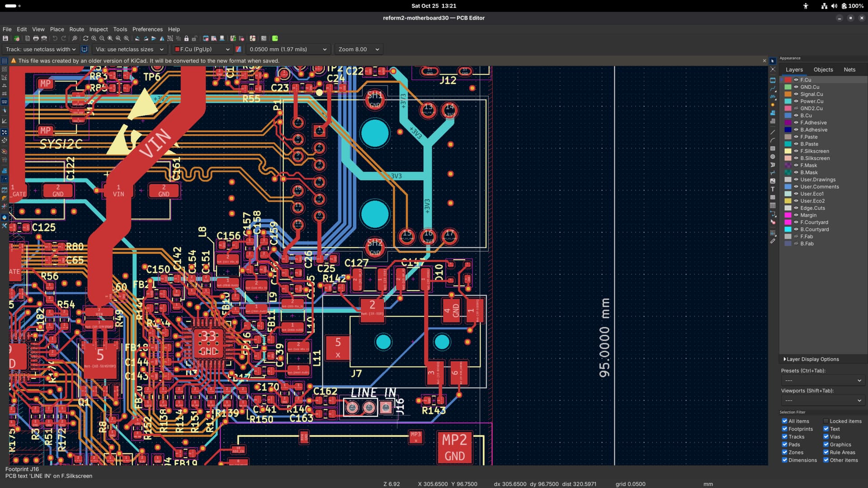Click the Zoom in icon
868x488 pixels.
tap(94, 38)
